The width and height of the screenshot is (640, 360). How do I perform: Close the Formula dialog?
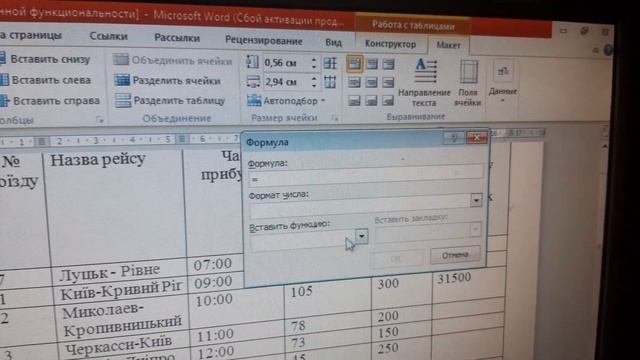[476, 138]
